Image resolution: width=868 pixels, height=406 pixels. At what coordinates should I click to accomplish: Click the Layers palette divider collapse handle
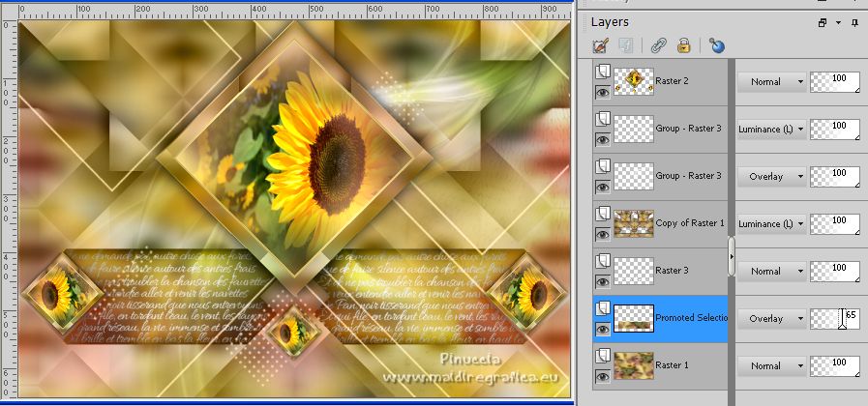[732, 257]
